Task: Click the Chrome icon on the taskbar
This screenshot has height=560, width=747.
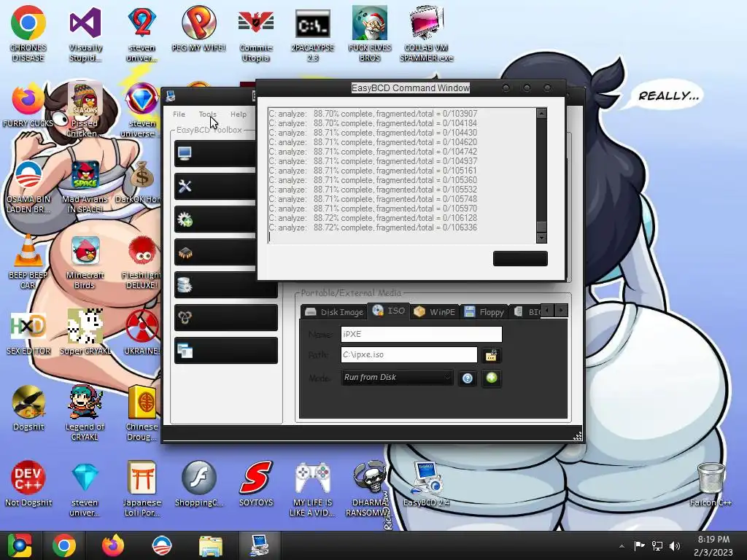Action: [x=64, y=545]
